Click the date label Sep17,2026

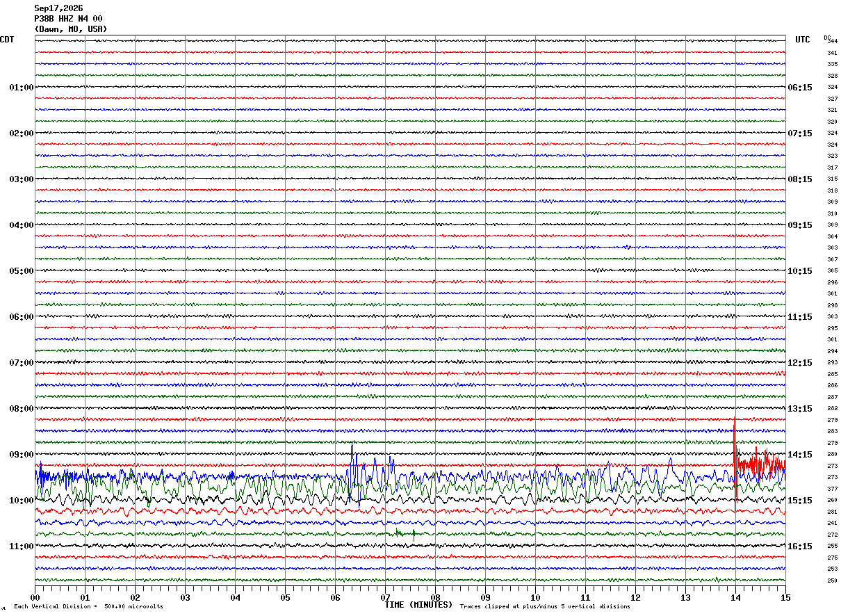(58, 8)
